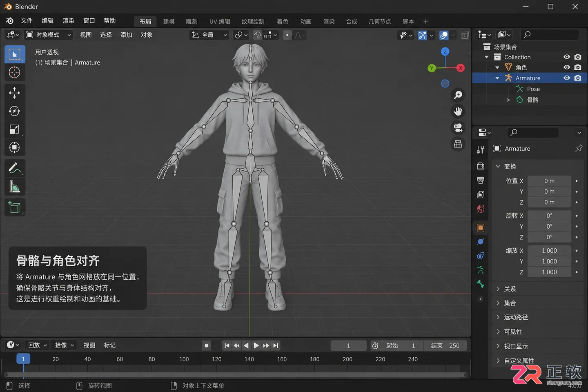The height and width of the screenshot is (392, 588).
Task: Hide the Armature eye icon
Action: [x=567, y=78]
